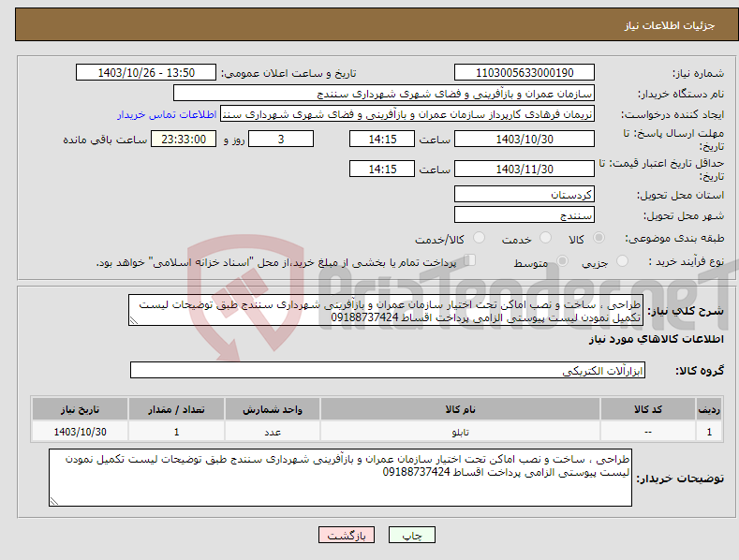Click the نوع فرآیند خرید label
The image size is (739, 560).
pyautogui.click(x=686, y=261)
